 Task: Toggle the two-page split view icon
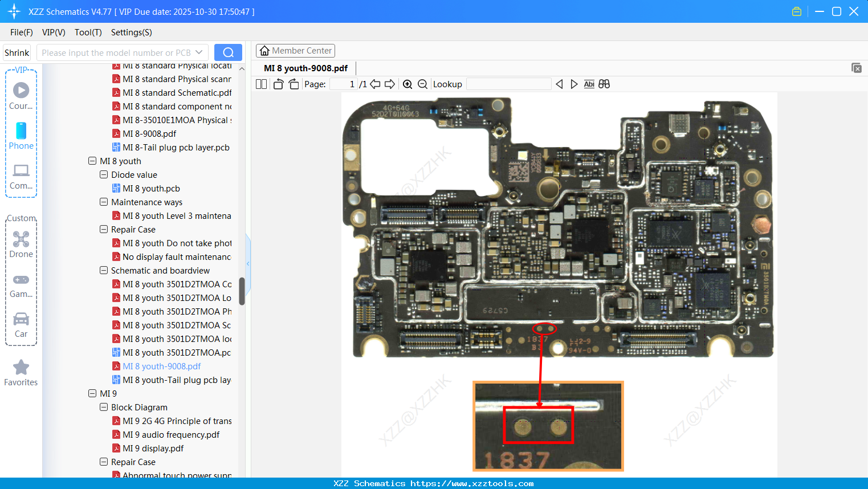(261, 84)
